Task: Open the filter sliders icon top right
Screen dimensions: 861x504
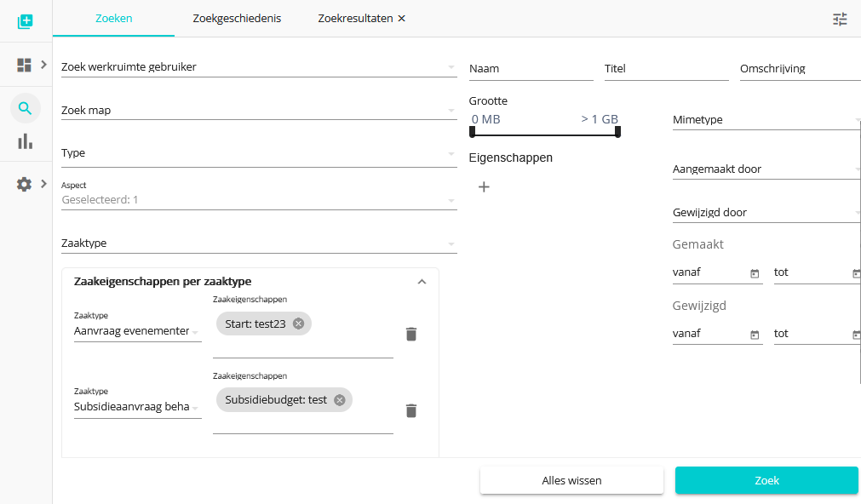Action: 840,20
